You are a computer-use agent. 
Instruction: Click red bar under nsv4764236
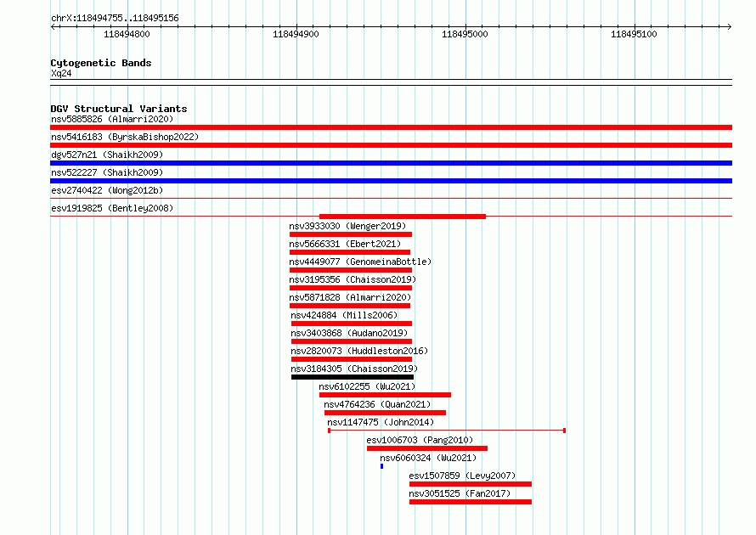(386, 413)
